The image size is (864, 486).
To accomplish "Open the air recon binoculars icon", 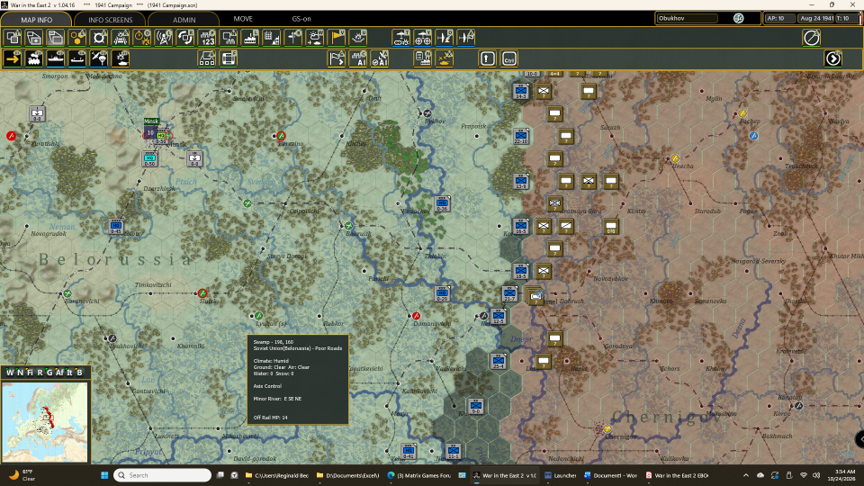I will (x=423, y=37).
